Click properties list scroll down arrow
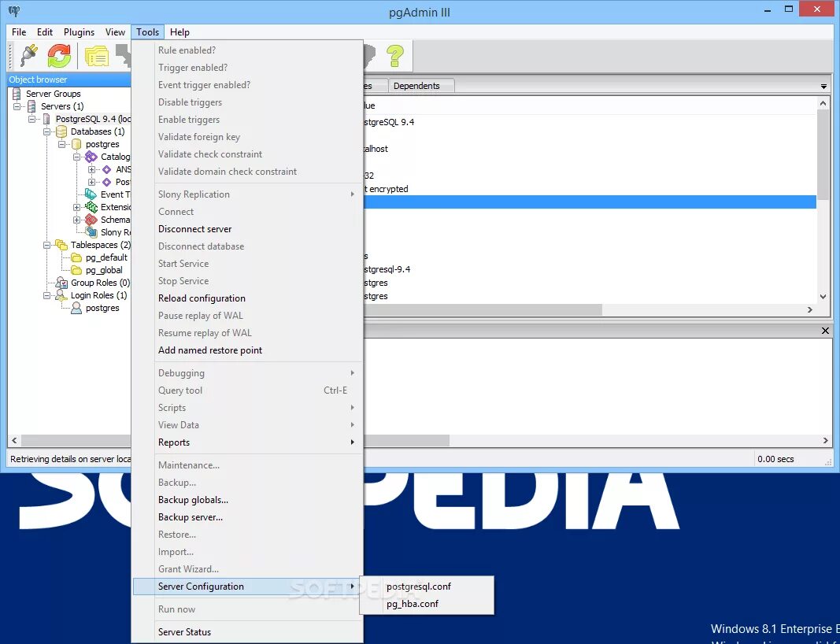840x644 pixels. coord(823,296)
